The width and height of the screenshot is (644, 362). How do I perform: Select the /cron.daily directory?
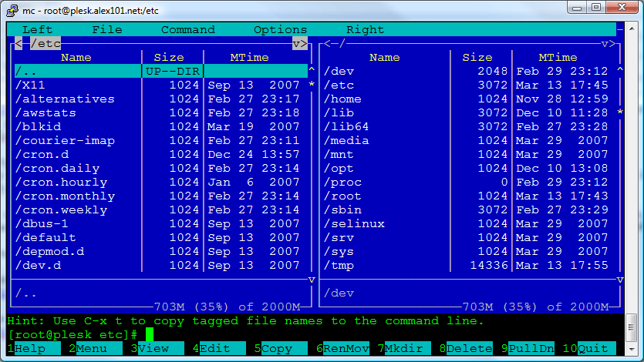click(161, 169)
